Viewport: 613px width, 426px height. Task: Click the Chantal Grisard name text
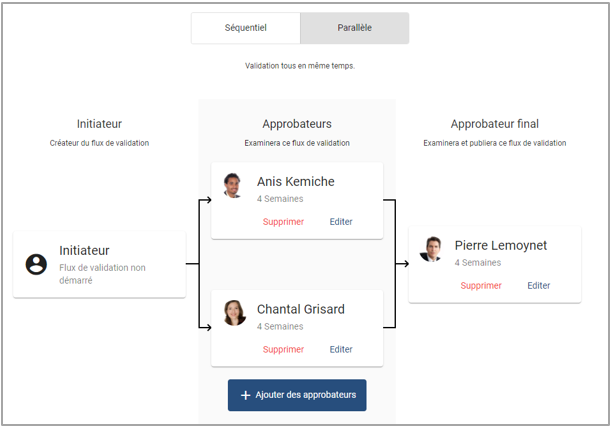(300, 310)
